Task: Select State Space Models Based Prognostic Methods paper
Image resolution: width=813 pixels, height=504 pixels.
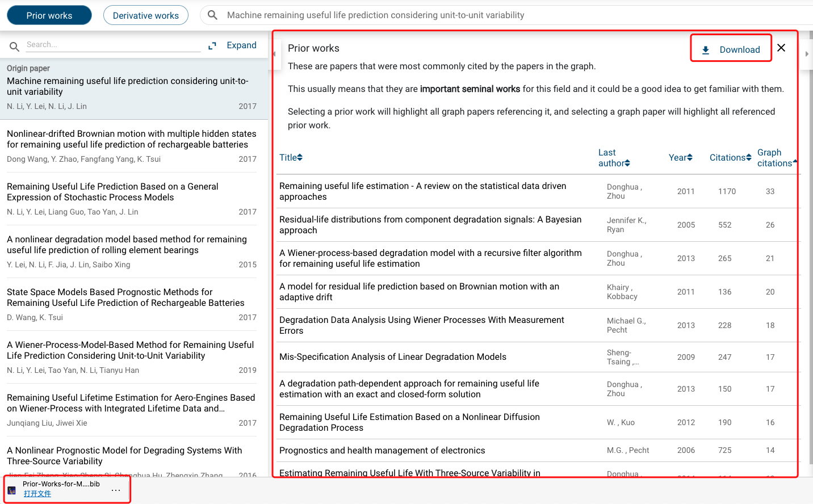Action: click(x=132, y=305)
